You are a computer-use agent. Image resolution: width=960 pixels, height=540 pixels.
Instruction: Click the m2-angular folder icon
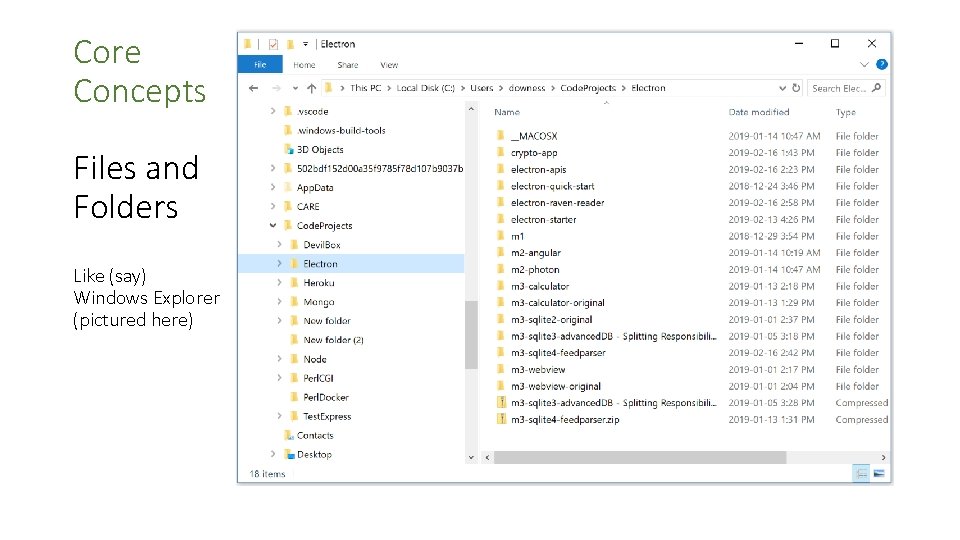click(x=501, y=252)
